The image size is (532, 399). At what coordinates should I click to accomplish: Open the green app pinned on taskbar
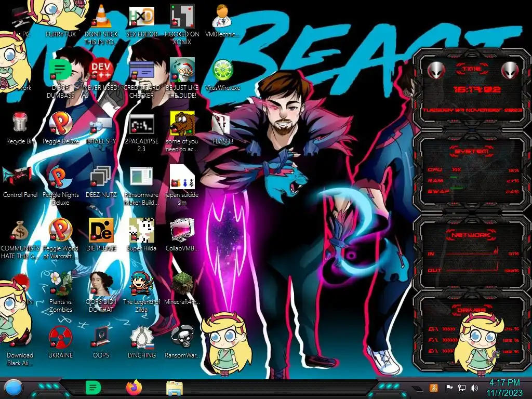pos(94,388)
